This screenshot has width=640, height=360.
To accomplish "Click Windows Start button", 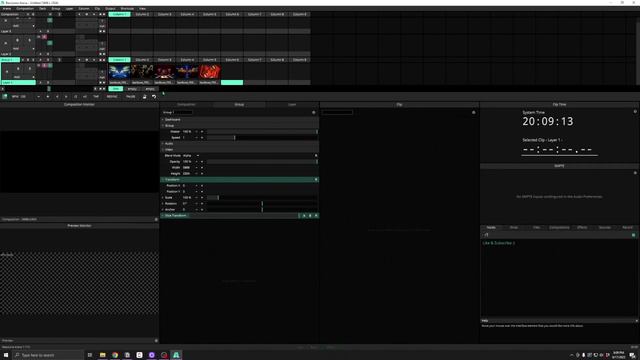I will click(x=6, y=355).
